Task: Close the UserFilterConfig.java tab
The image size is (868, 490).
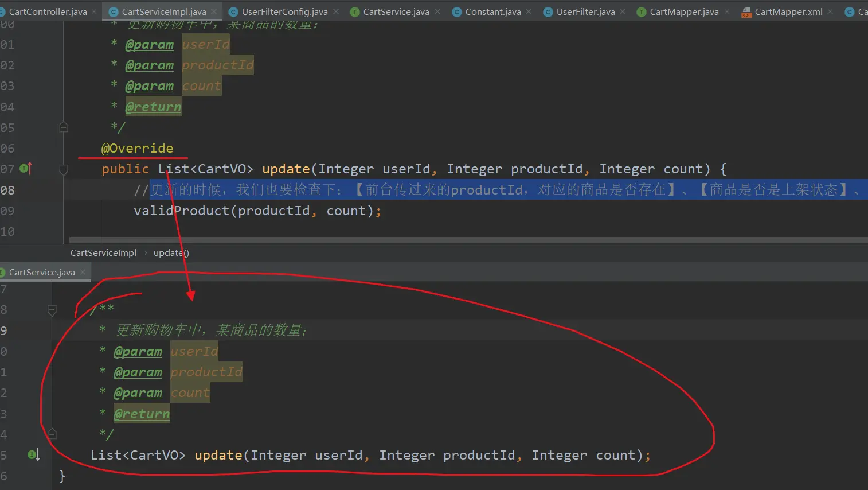Action: [x=336, y=11]
